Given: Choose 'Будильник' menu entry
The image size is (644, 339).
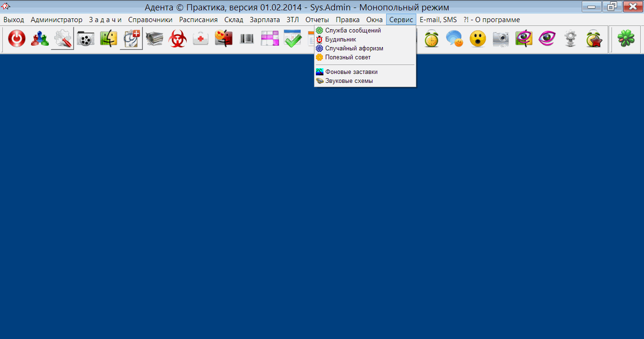Looking at the screenshot, I should tap(340, 40).
